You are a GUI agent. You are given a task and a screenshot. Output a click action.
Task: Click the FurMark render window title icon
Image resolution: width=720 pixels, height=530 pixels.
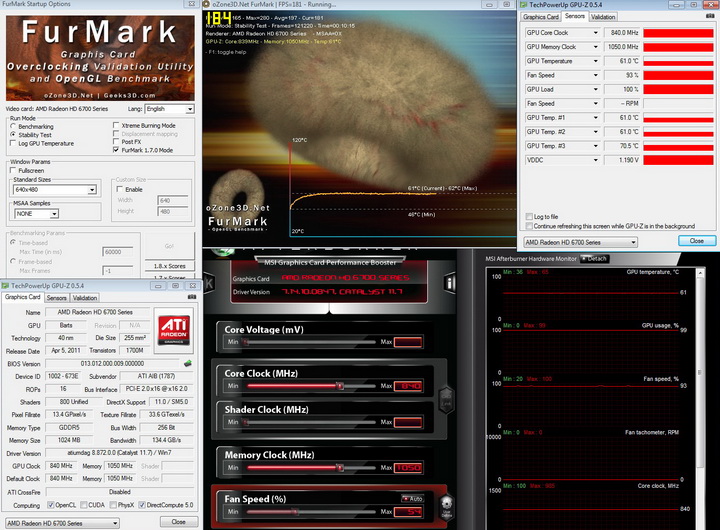pos(207,4)
